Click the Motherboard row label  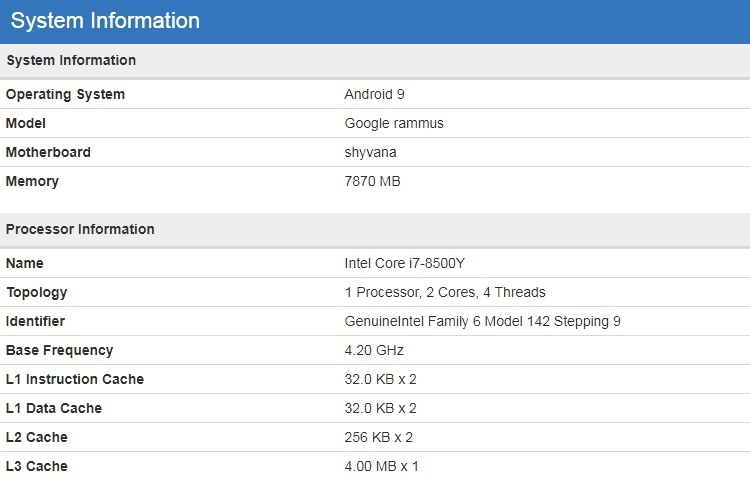[x=48, y=153]
